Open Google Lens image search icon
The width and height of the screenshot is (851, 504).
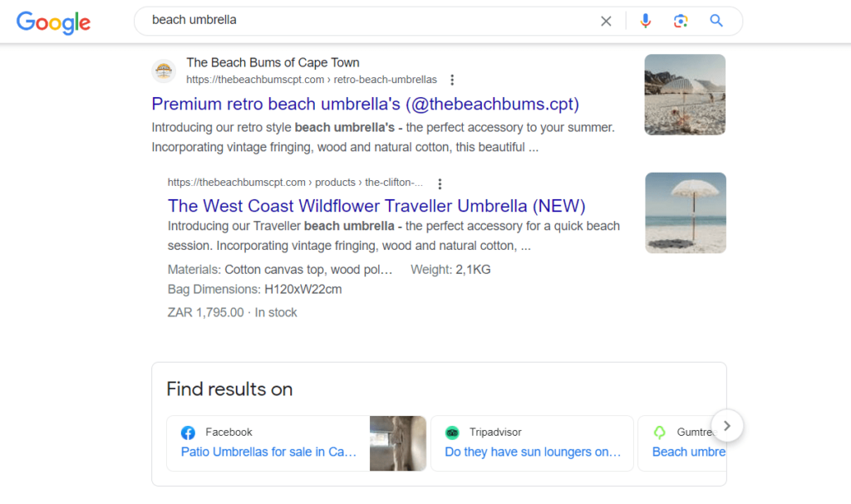681,21
